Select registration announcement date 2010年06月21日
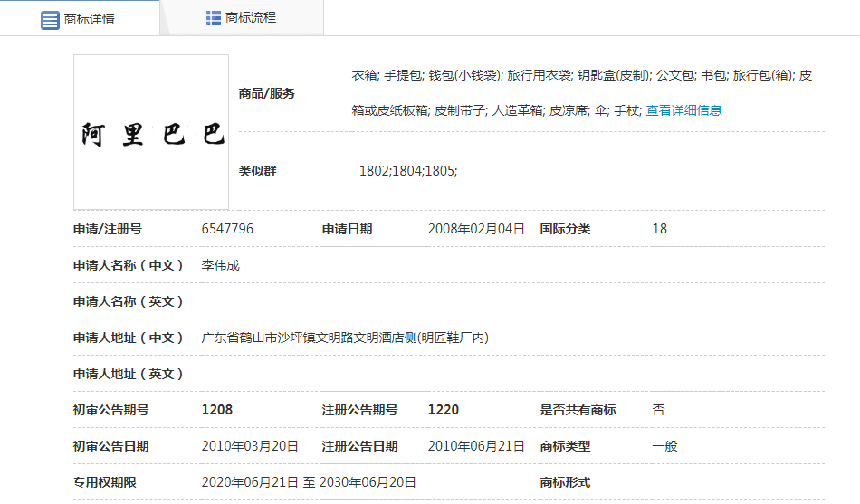This screenshot has width=860, height=504. tap(476, 446)
